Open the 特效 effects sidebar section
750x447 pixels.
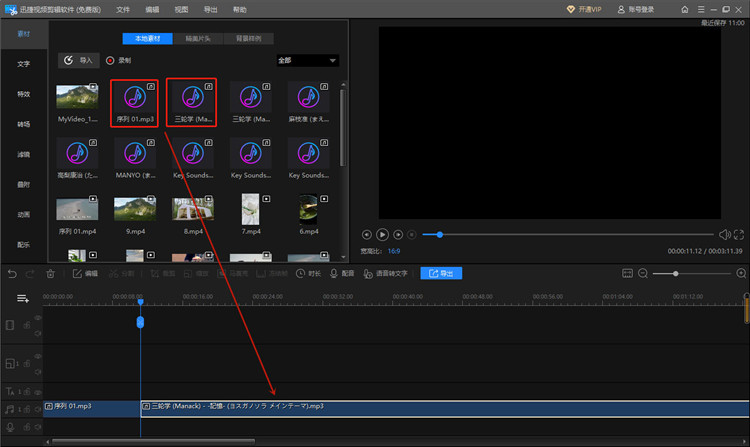click(24, 94)
